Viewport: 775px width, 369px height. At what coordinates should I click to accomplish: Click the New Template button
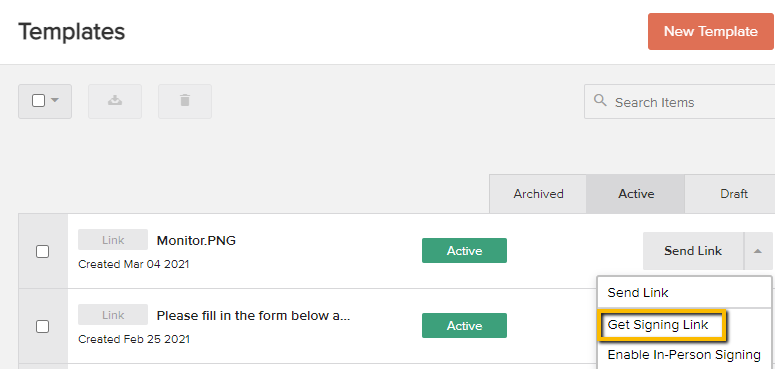pyautogui.click(x=711, y=32)
